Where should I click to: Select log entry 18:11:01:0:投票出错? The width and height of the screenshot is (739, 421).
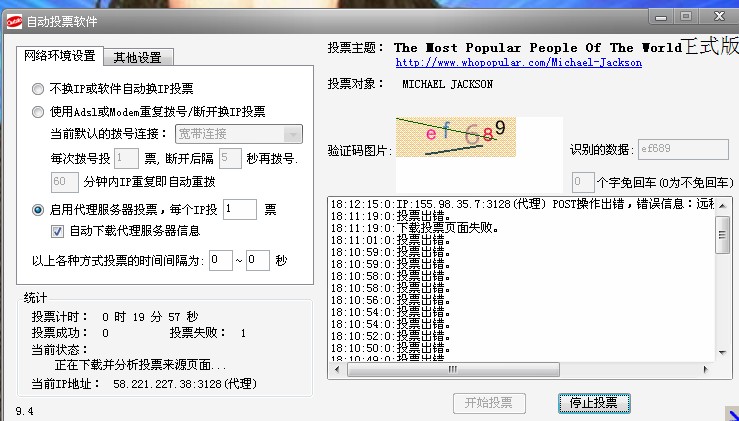(391, 241)
